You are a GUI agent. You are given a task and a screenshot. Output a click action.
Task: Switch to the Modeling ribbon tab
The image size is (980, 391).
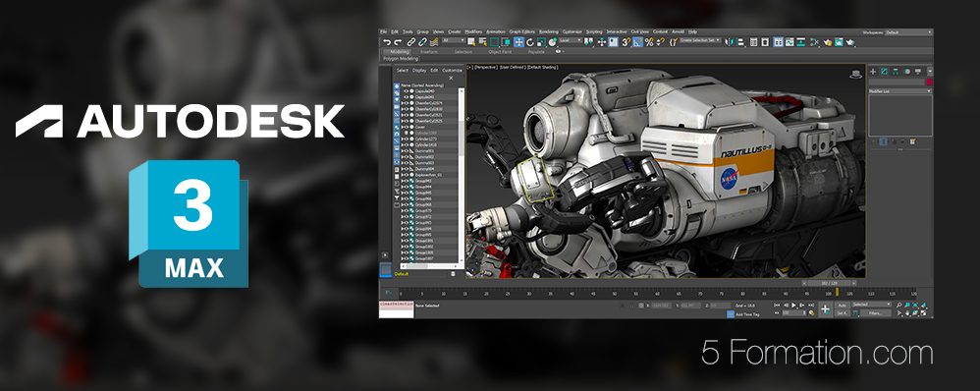[x=400, y=52]
